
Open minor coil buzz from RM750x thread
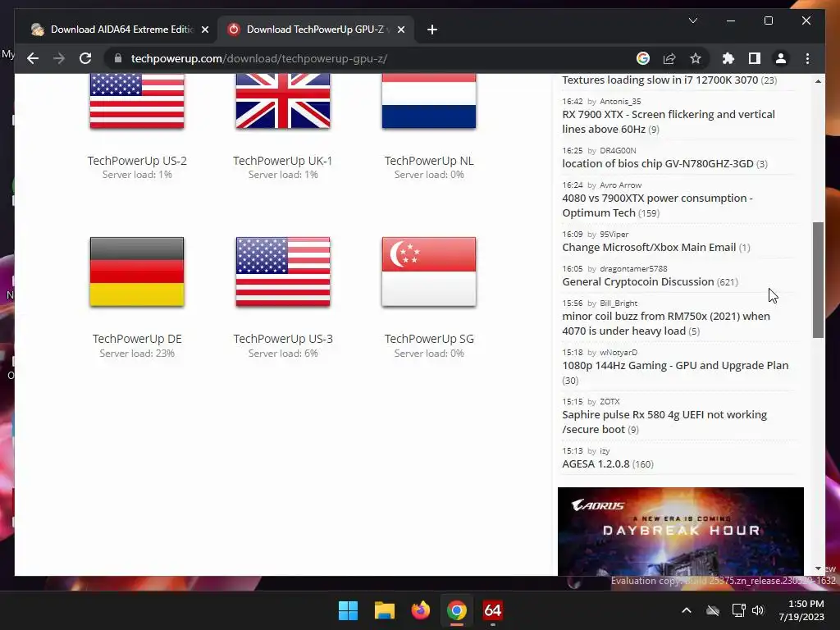666,323
